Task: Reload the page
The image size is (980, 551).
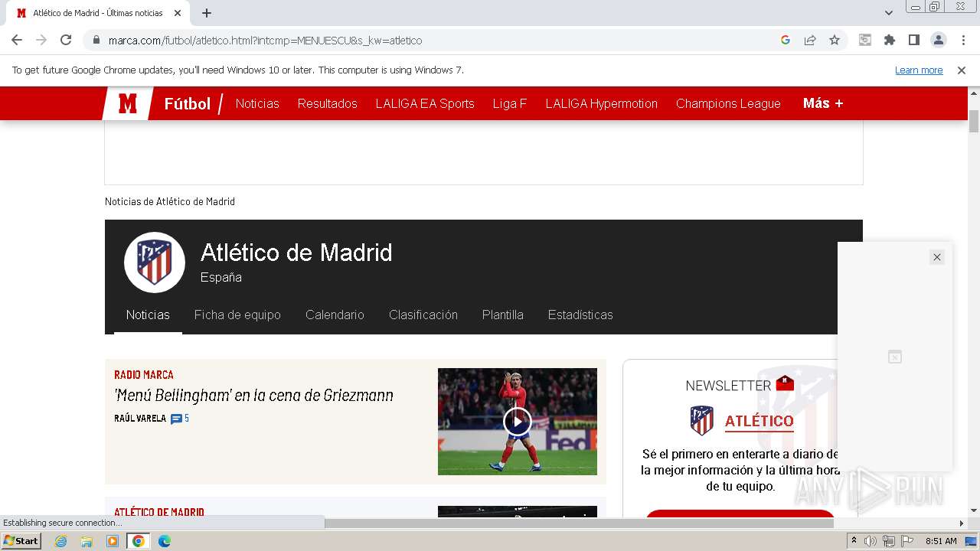Action: point(66,40)
